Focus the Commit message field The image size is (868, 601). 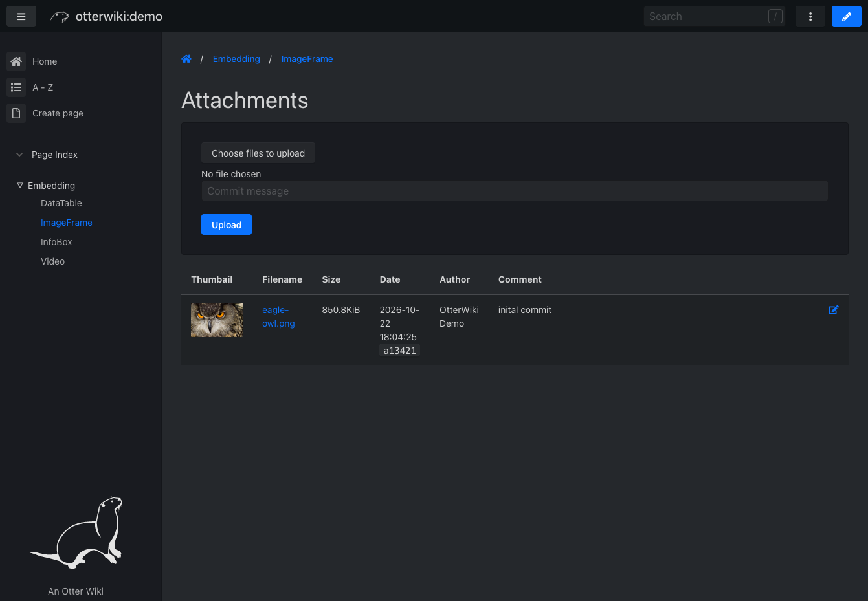(x=515, y=191)
